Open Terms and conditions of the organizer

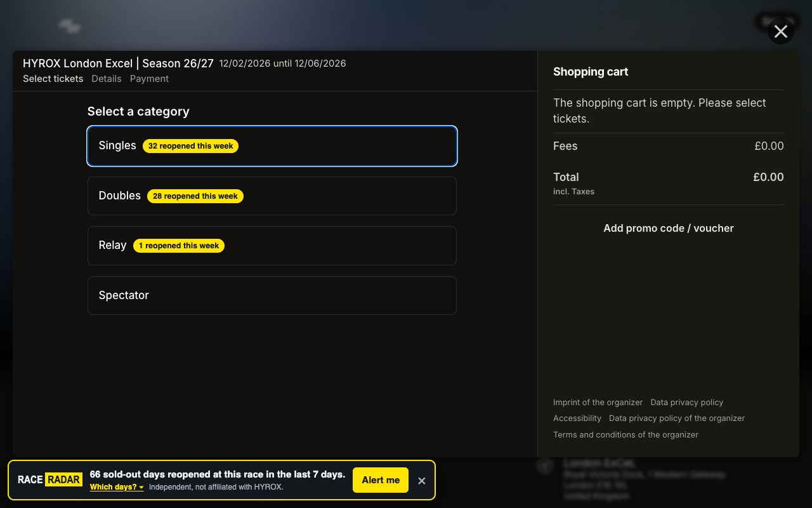625,434
